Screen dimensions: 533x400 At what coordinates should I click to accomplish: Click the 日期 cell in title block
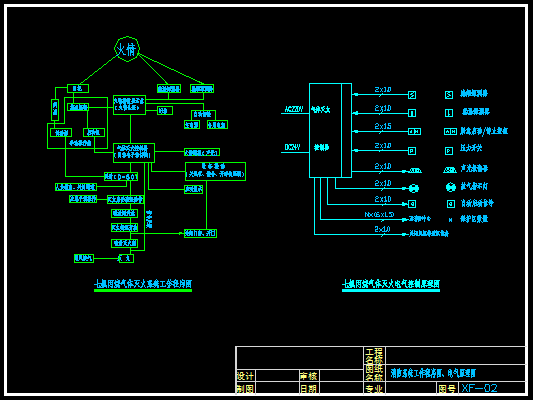point(309,388)
